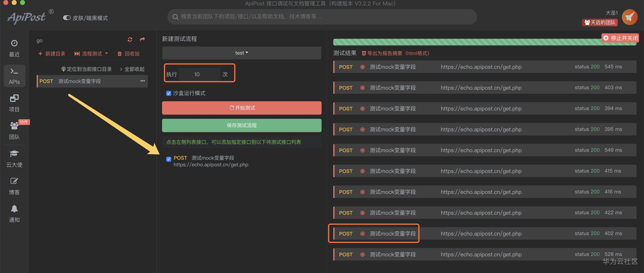Uncheck the 沙盒运行模式 checkbox
This screenshot has height=273, width=644.
(169, 93)
